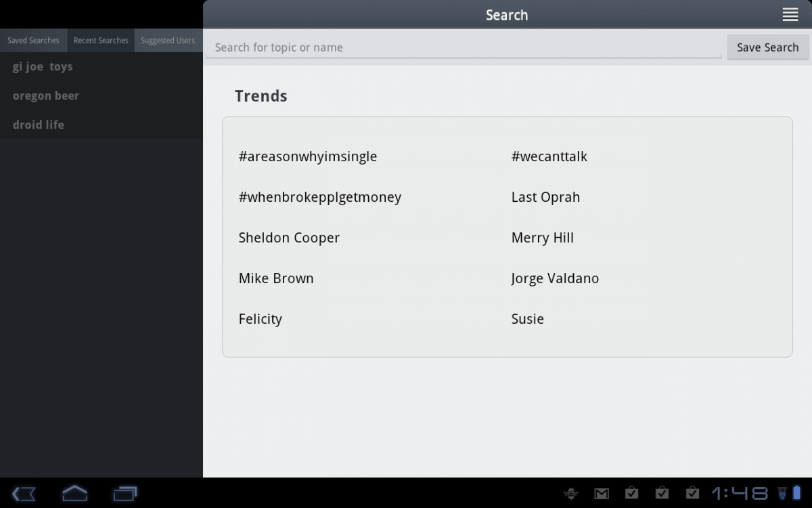Open the #areasonwhyimsingle trend
This screenshot has height=508, width=812.
308,156
